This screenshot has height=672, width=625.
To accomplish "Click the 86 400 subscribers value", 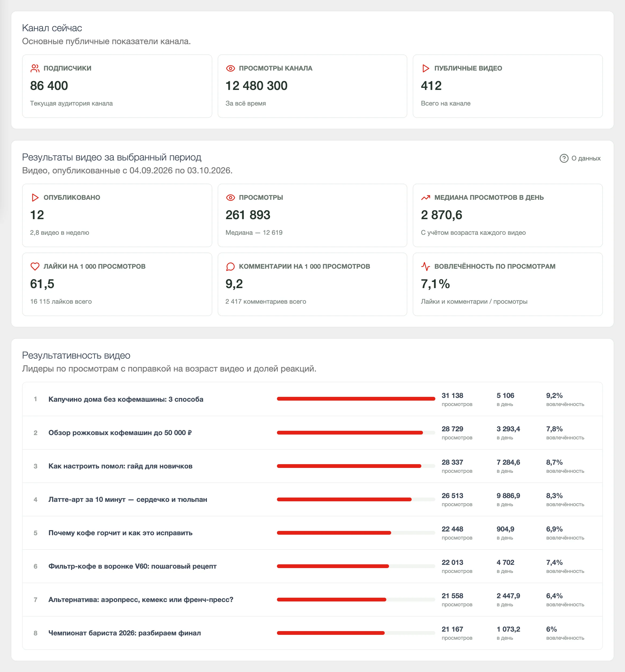I will 49,86.
